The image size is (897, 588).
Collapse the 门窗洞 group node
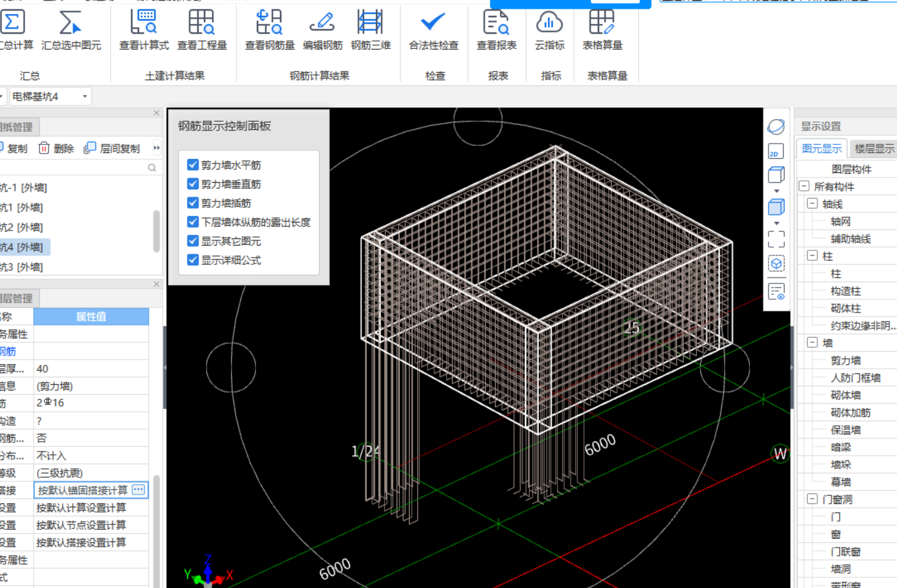click(x=812, y=499)
